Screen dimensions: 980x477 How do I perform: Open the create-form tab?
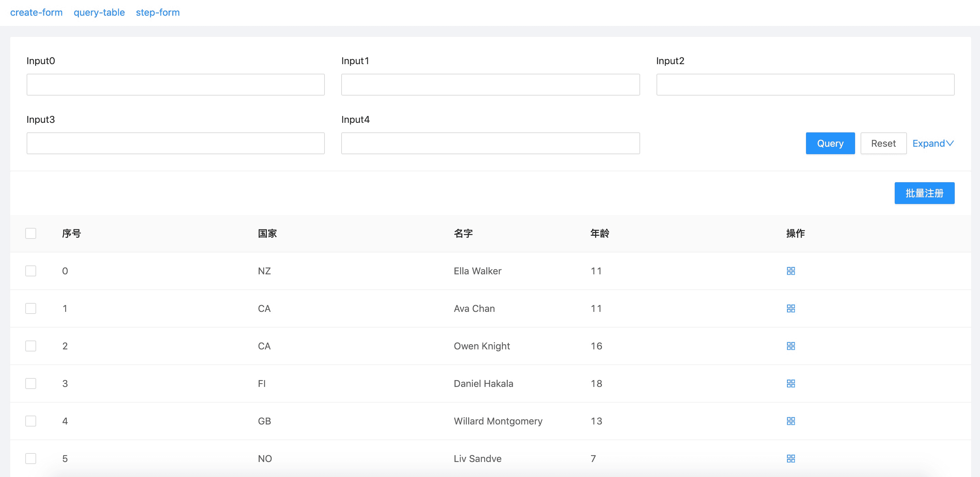36,13
